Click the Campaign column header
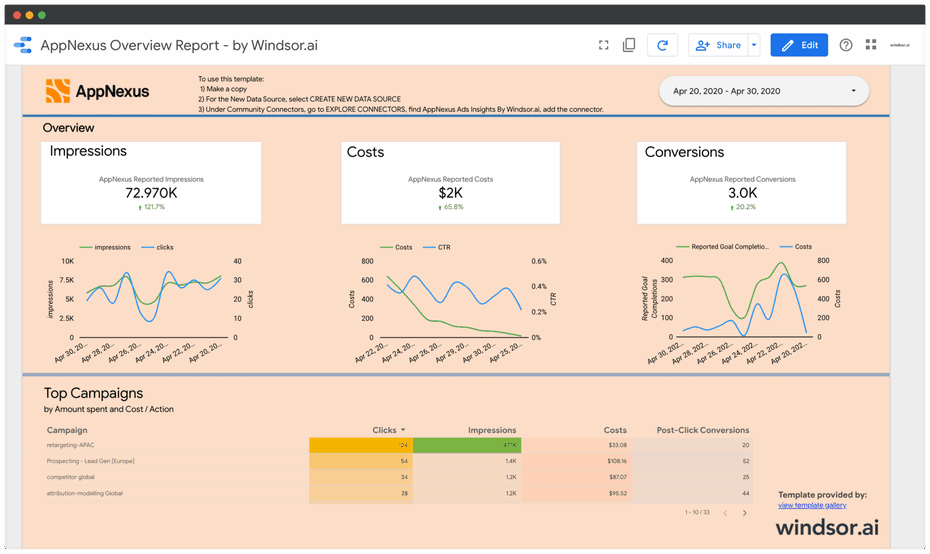This screenshot has width=930, height=554. 67,430
